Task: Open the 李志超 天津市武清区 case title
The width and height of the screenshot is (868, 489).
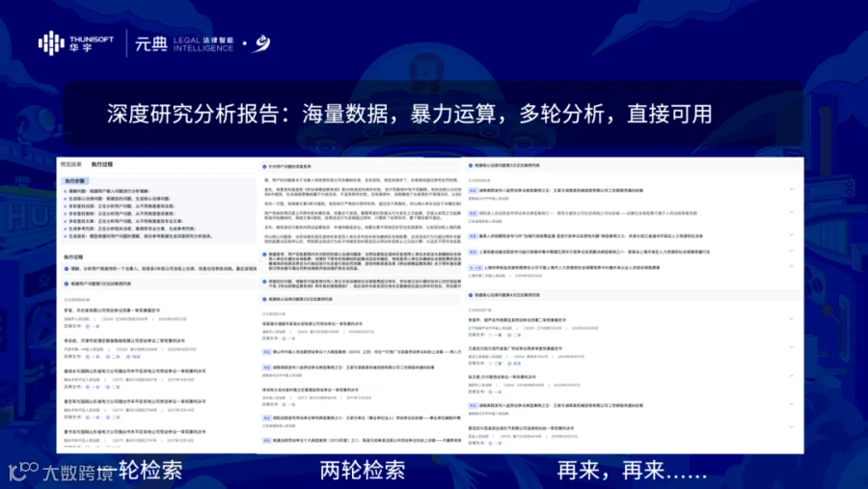Action: point(124,341)
